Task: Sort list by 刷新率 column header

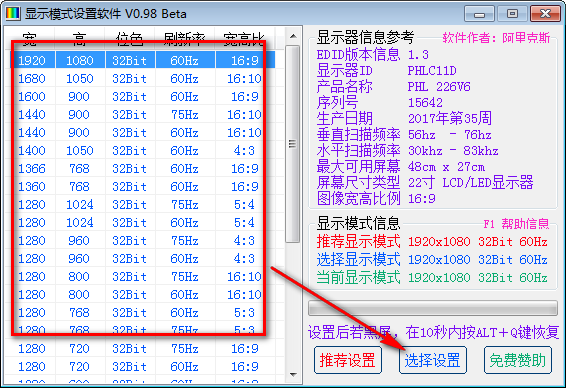Action: pos(184,39)
